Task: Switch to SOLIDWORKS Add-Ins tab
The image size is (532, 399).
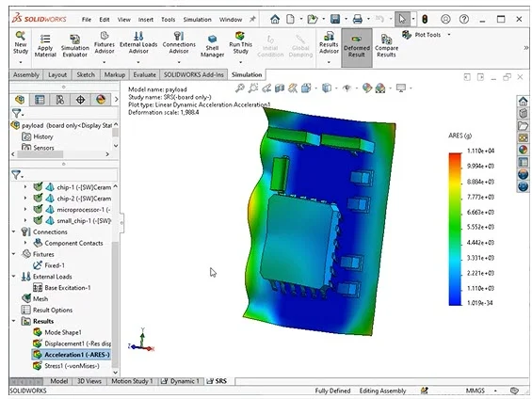Action: coord(194,74)
